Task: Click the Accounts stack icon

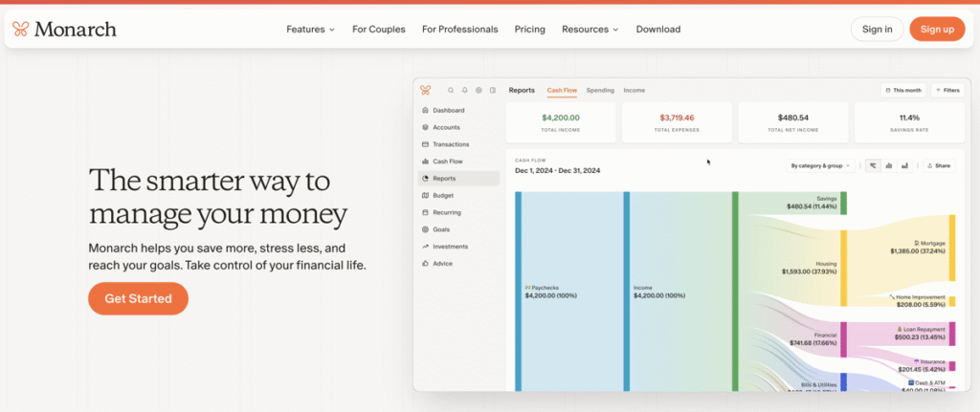Action: (425, 127)
